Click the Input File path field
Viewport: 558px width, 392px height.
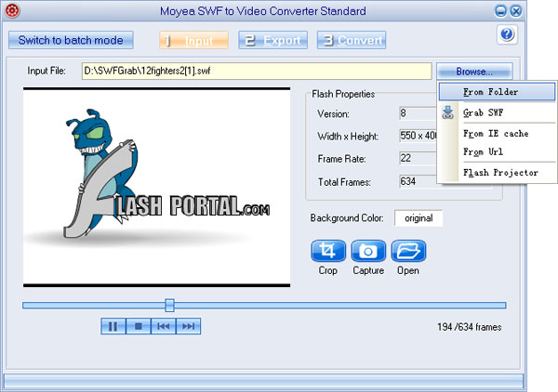click(257, 71)
